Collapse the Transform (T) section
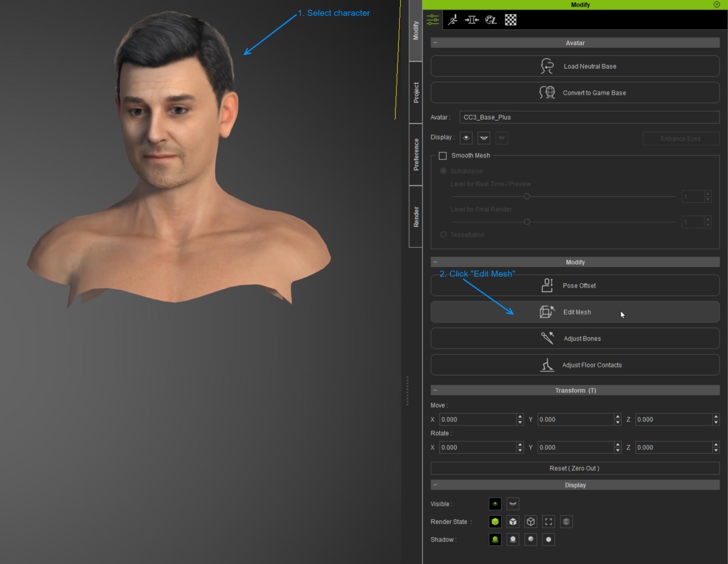The height and width of the screenshot is (564, 728). [x=435, y=390]
